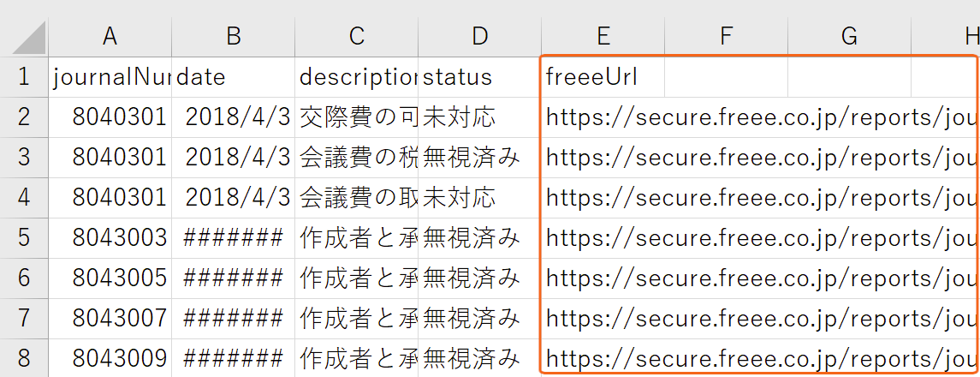Click empty cell G1
Screen dimensions: 980x377
click(849, 77)
